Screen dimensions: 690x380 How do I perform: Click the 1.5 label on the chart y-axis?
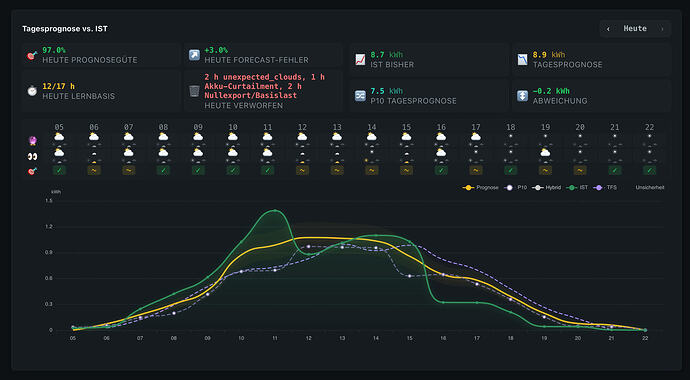coord(48,201)
